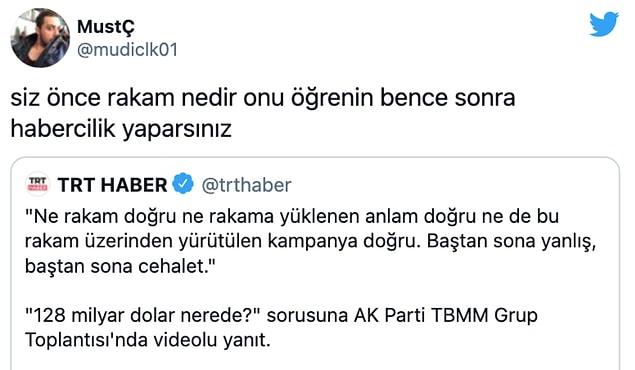Click the line 'Toplantısı'nda videolu yanıt.'
This screenshot has width=635, height=370.
[x=147, y=340]
